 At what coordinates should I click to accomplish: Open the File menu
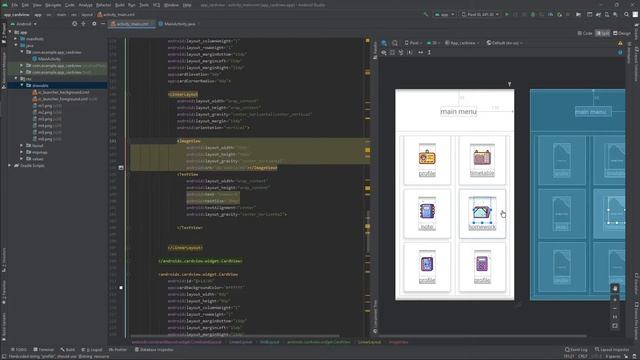[x=15, y=5]
